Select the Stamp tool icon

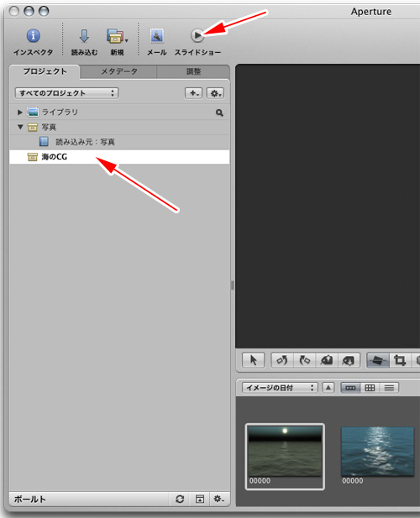pos(349,360)
